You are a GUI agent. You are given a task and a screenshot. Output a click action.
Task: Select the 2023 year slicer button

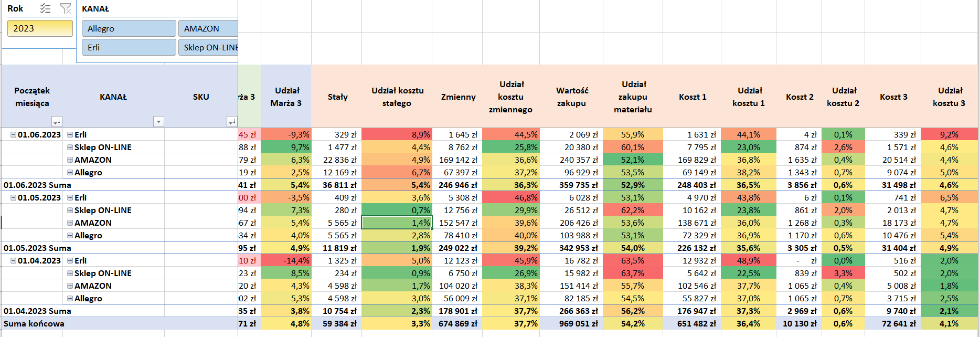click(x=40, y=28)
